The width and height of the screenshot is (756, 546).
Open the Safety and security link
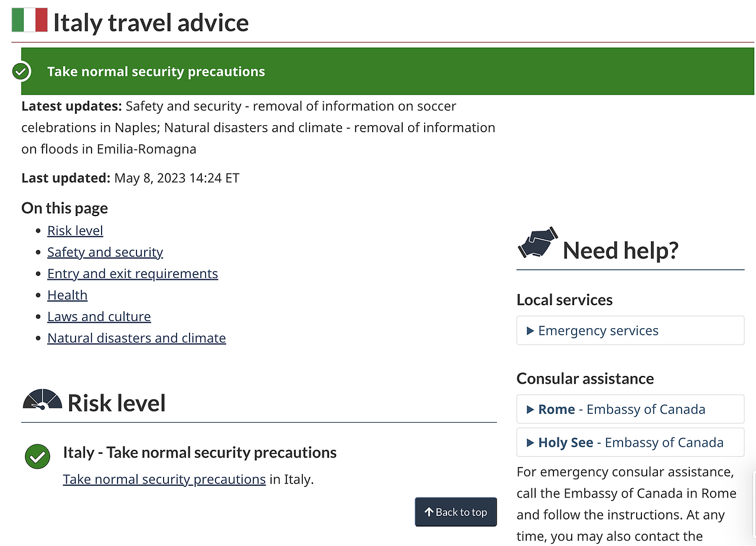click(105, 252)
